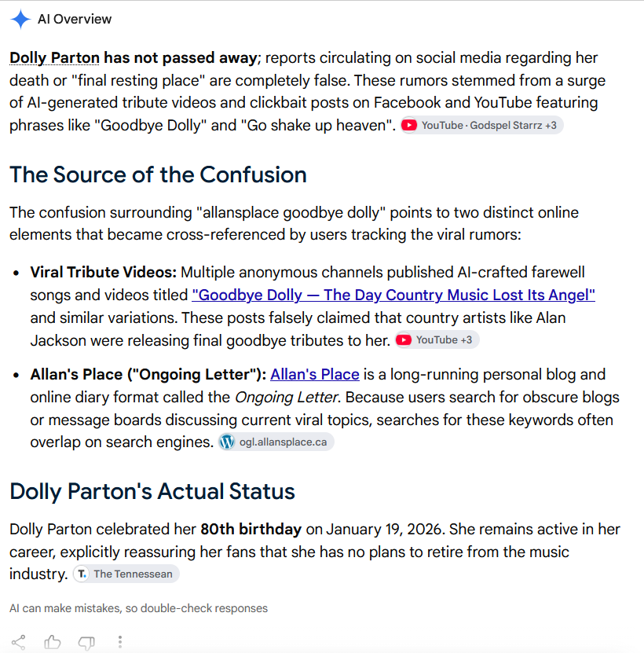Follow the Allan's Place hyperlink

pyautogui.click(x=315, y=374)
